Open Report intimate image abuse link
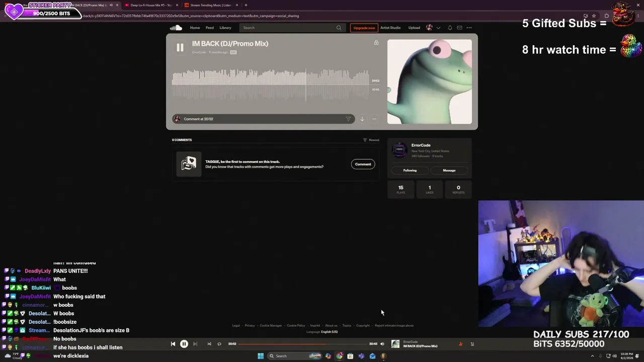Screen dimensions: 644x362 click(394, 326)
